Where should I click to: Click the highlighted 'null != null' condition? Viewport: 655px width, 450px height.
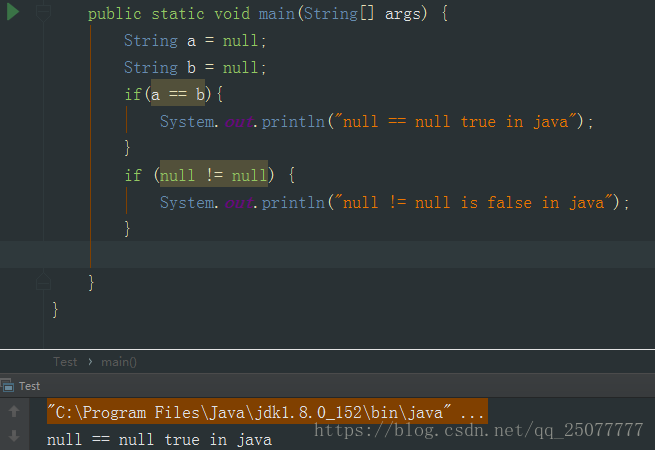[x=213, y=174]
